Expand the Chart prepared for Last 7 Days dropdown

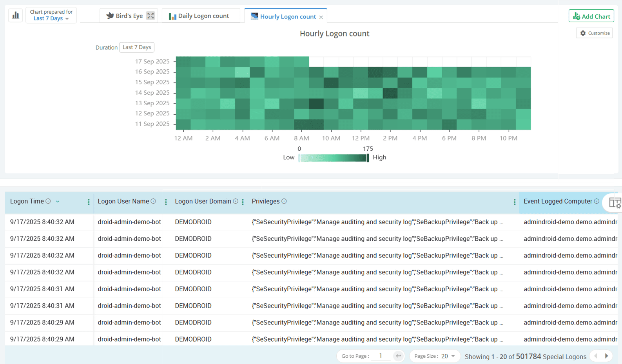[51, 18]
